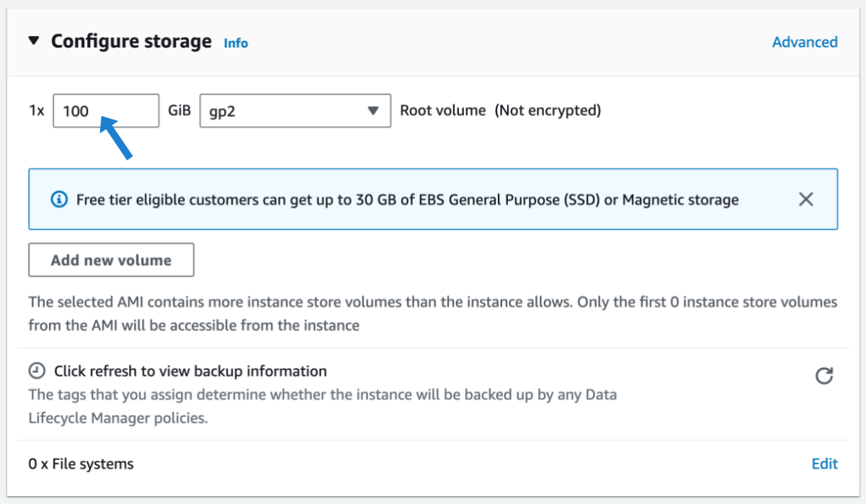Refresh backup information with the circular arrow

(x=823, y=376)
